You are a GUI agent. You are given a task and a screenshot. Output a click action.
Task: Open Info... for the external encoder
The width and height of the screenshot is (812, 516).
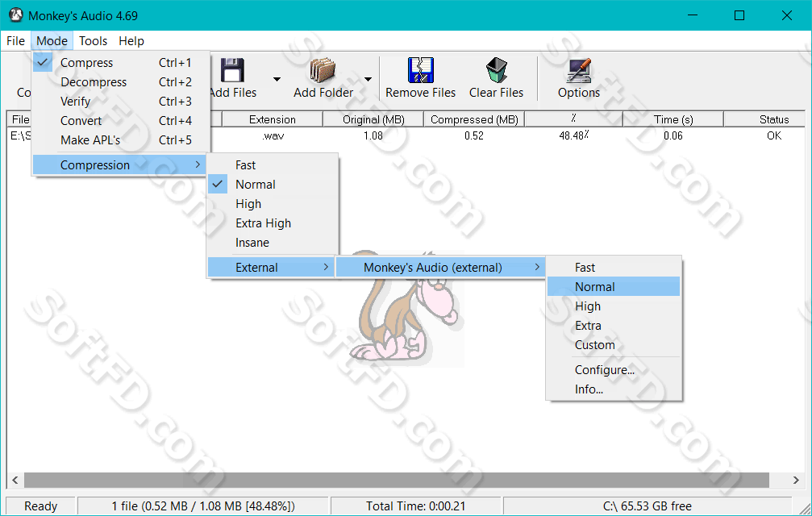614,389
